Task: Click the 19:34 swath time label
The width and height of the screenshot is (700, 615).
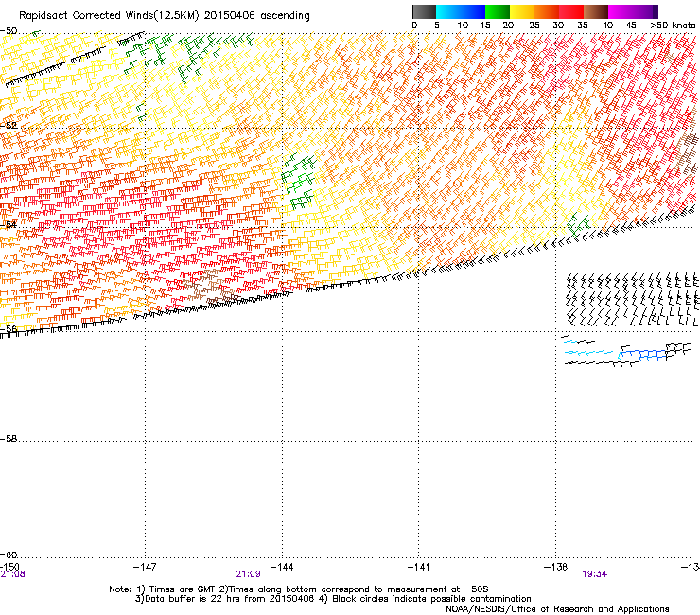Action: click(595, 574)
